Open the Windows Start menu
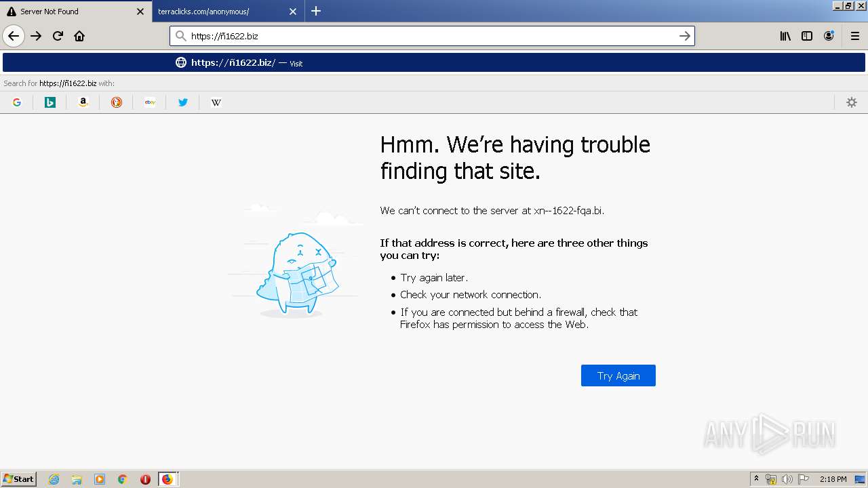Image resolution: width=868 pixels, height=488 pixels. [x=18, y=479]
